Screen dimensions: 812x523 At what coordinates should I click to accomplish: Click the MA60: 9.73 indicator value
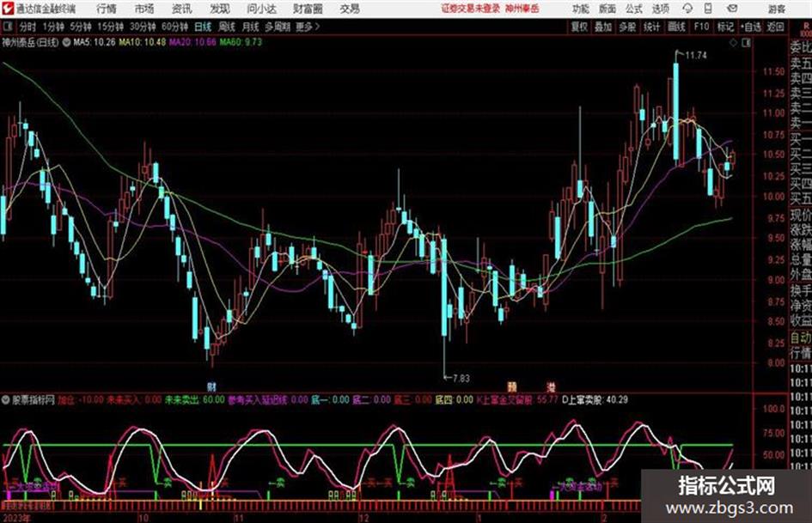tap(241, 42)
